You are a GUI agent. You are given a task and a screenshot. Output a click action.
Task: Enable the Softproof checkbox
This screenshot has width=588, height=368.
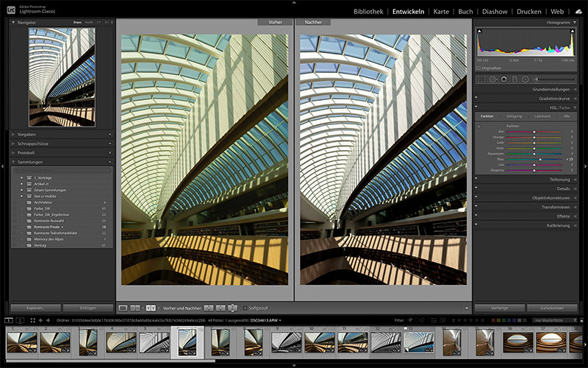click(245, 308)
